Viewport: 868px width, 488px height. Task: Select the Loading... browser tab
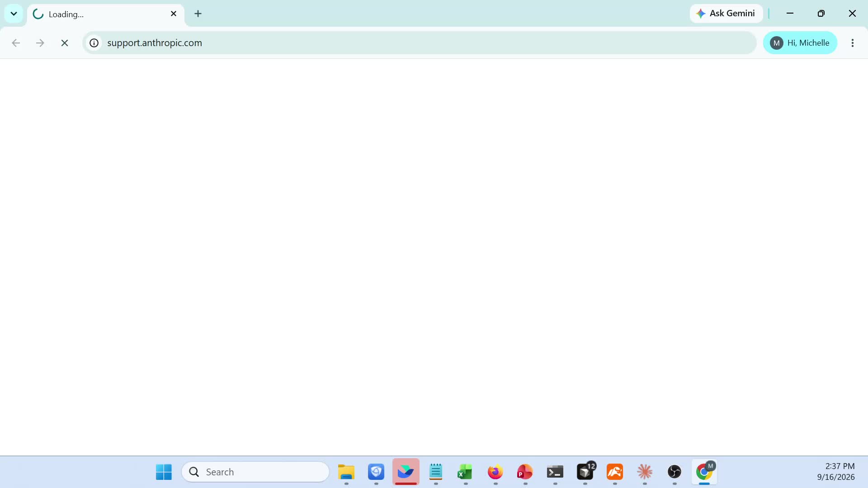(106, 14)
